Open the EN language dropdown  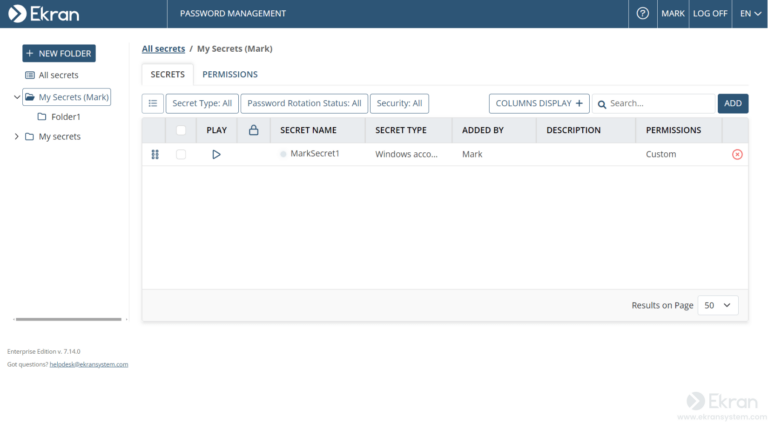(750, 13)
